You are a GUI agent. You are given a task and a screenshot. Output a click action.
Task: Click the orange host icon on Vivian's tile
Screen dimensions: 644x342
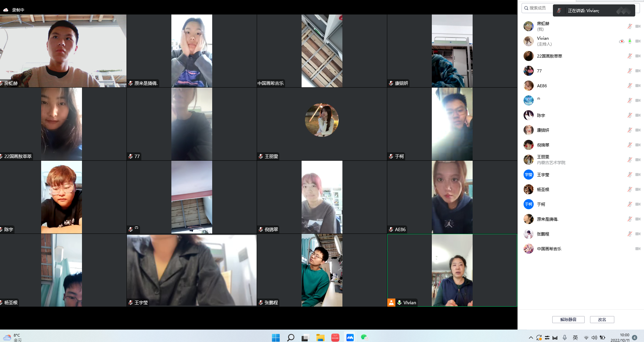[391, 303]
